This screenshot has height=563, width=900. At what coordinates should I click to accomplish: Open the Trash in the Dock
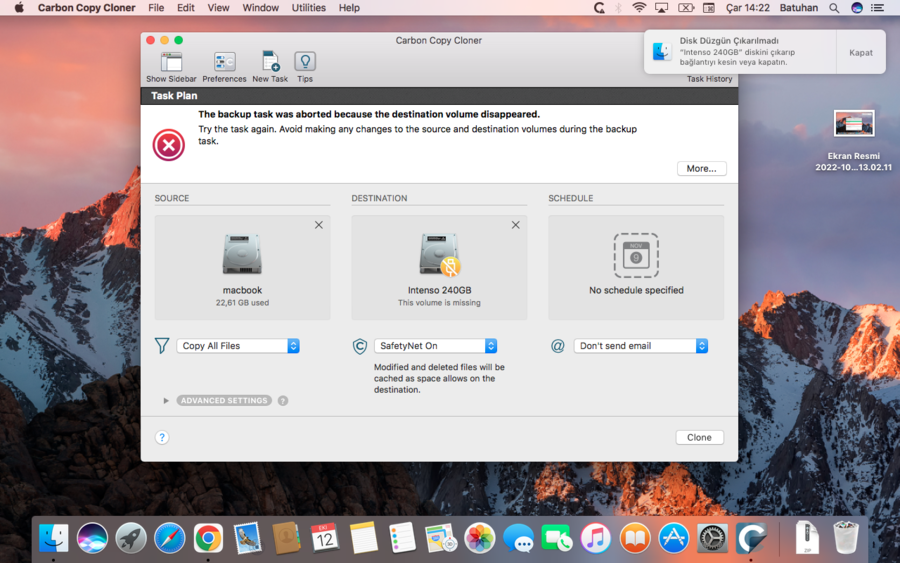[x=845, y=537]
